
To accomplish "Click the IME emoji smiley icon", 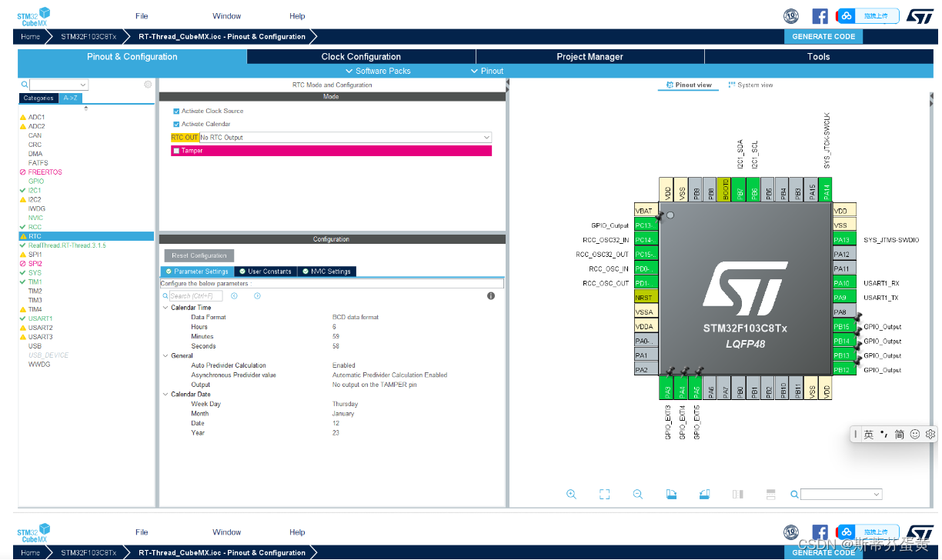I will [914, 434].
